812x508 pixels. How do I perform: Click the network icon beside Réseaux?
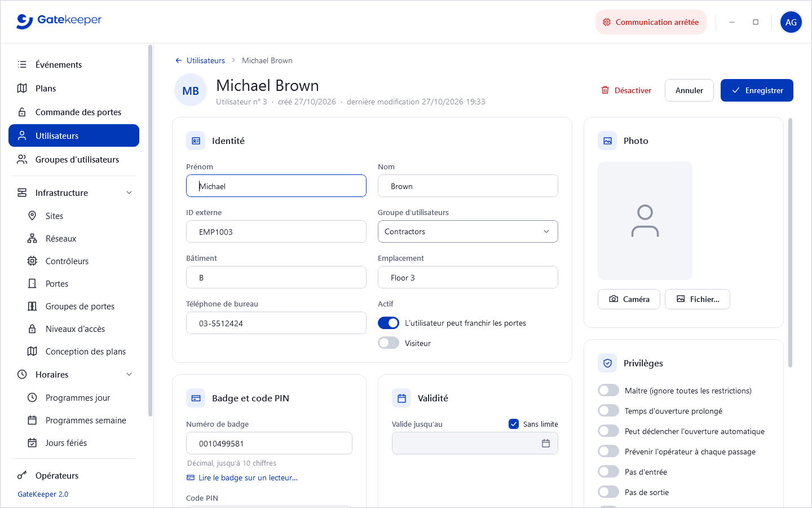click(x=32, y=238)
